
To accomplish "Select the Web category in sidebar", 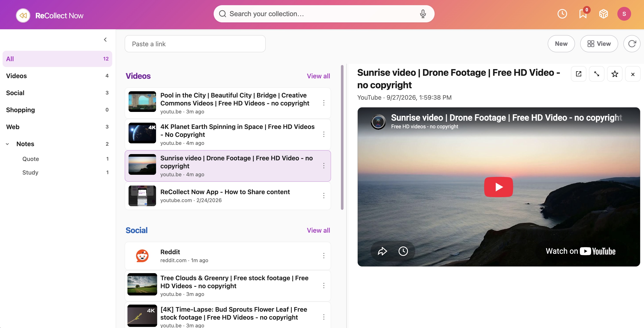I will coord(57,127).
